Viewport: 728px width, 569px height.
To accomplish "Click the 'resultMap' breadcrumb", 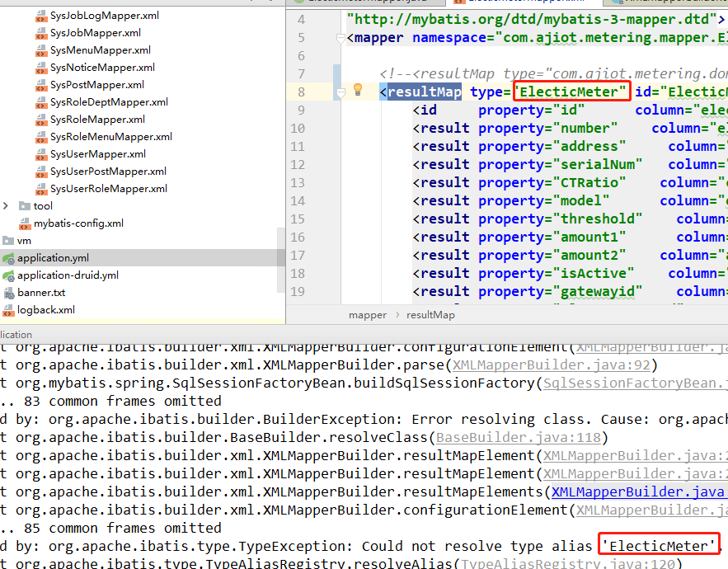I will (430, 315).
